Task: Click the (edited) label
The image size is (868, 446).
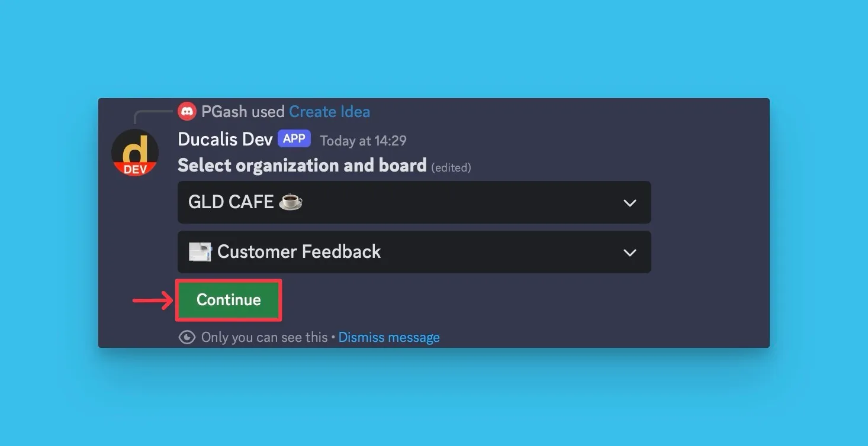Action: pos(451,167)
